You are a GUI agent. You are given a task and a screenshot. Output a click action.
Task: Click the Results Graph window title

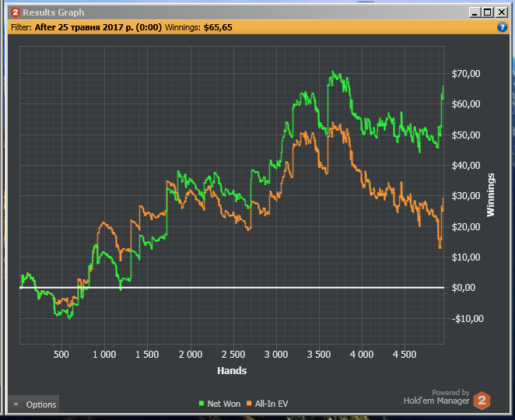pyautogui.click(x=54, y=12)
